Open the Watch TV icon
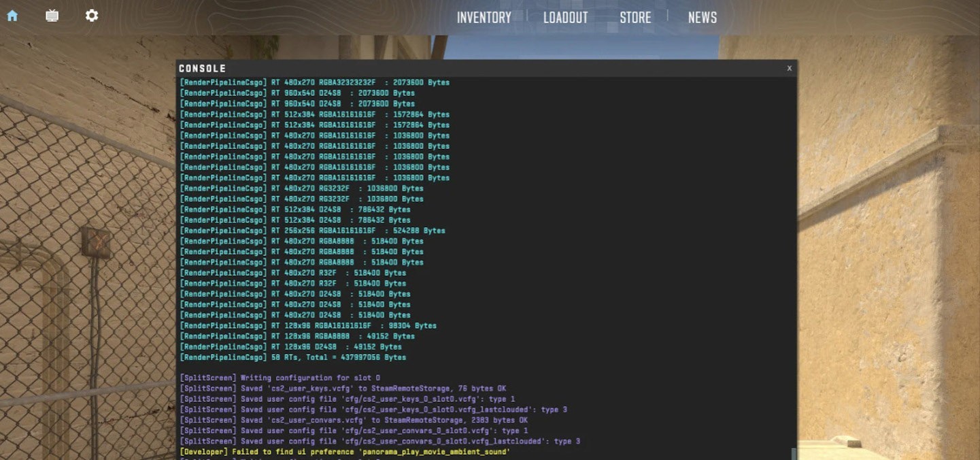This screenshot has height=460, width=980. 52,15
